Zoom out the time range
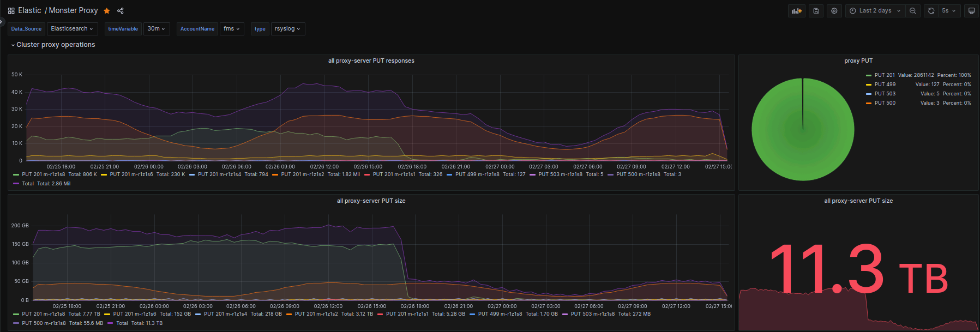The image size is (980, 332). click(x=913, y=11)
